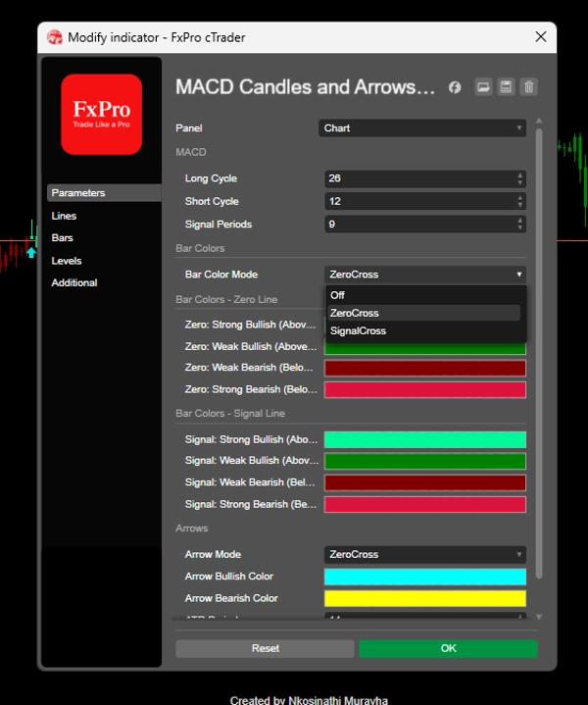The height and width of the screenshot is (705, 588).
Task: Click the Reset button
Action: coord(265,648)
